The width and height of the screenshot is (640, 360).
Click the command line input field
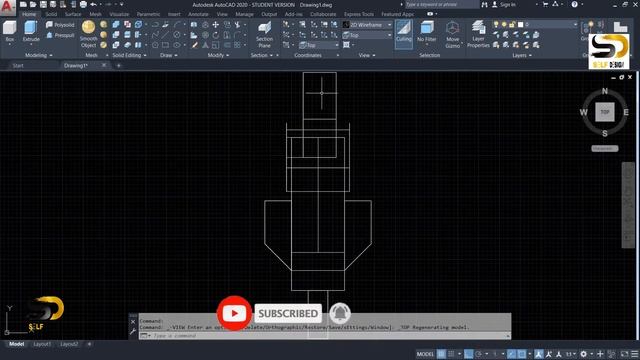pos(325,336)
